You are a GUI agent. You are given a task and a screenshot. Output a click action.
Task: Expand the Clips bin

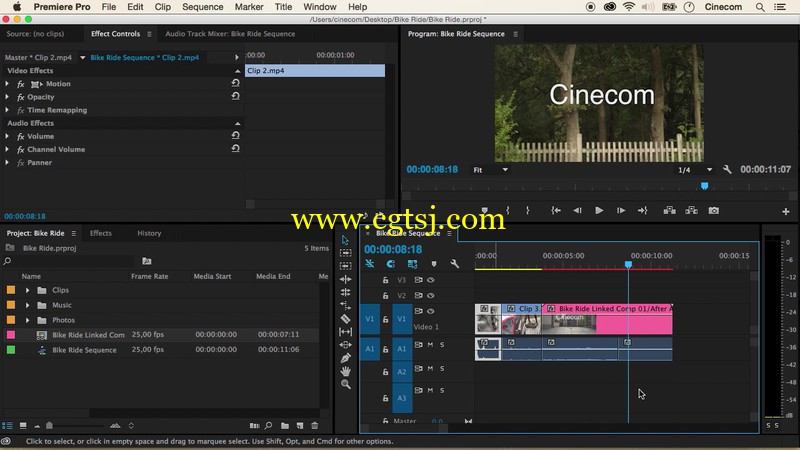(28, 290)
